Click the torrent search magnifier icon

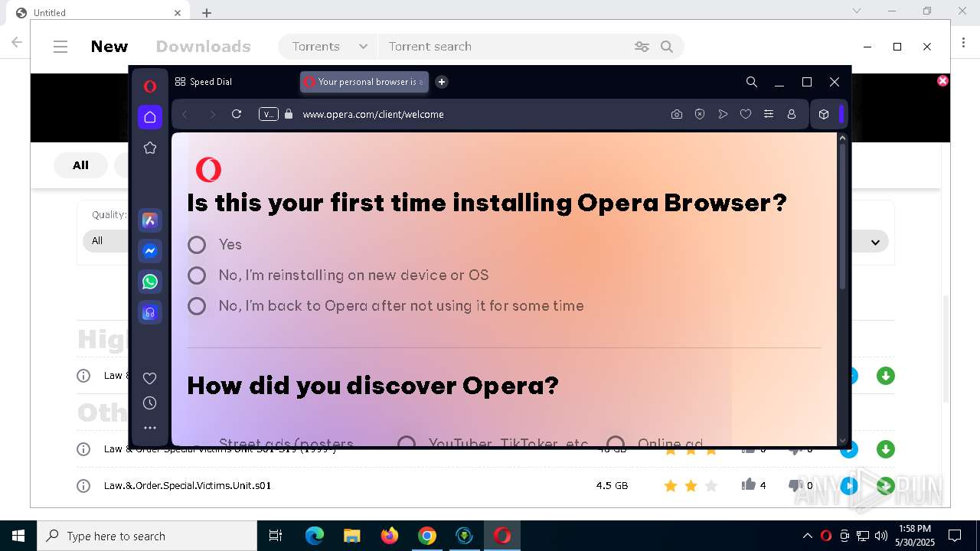(x=667, y=47)
